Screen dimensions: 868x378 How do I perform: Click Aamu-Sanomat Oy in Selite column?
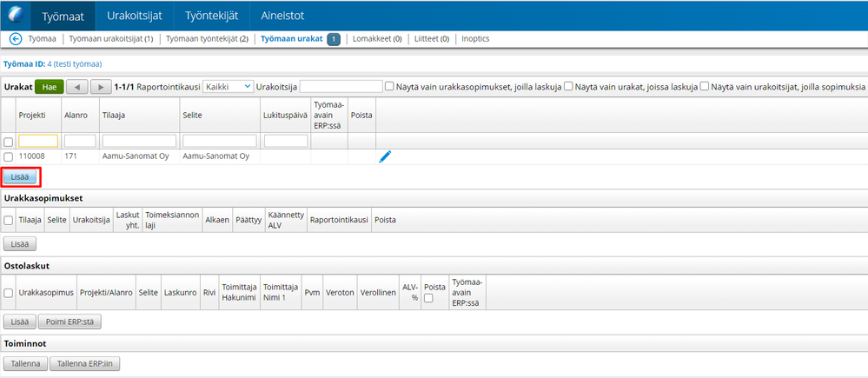(x=215, y=156)
